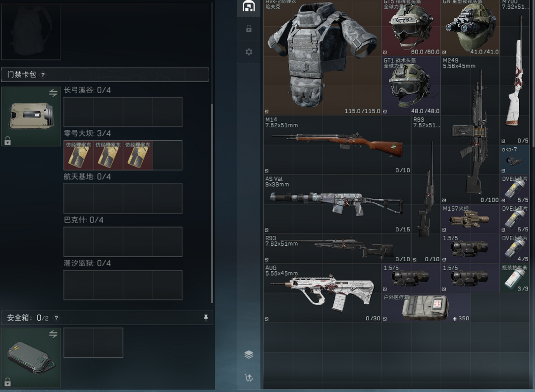The width and height of the screenshot is (535, 392).
Task: Click the empty card slots under 巴克什
Action: click(x=123, y=242)
